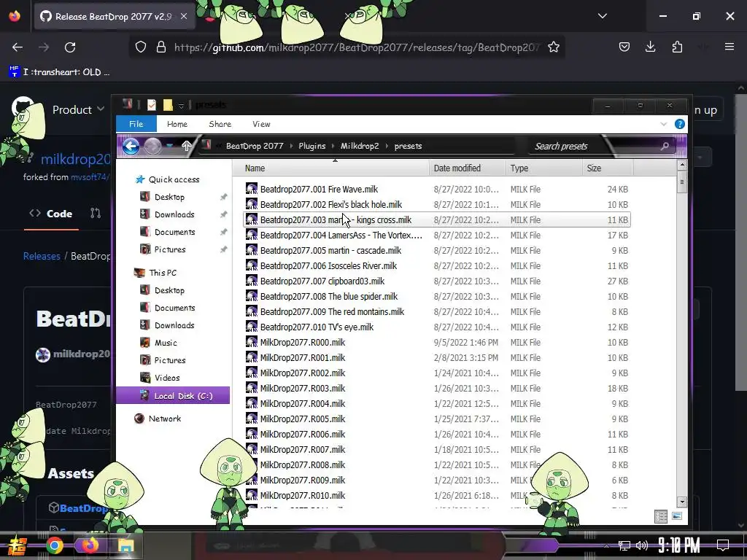Image resolution: width=747 pixels, height=560 pixels.
Task: Open Videos folder under This PC
Action: (x=167, y=378)
